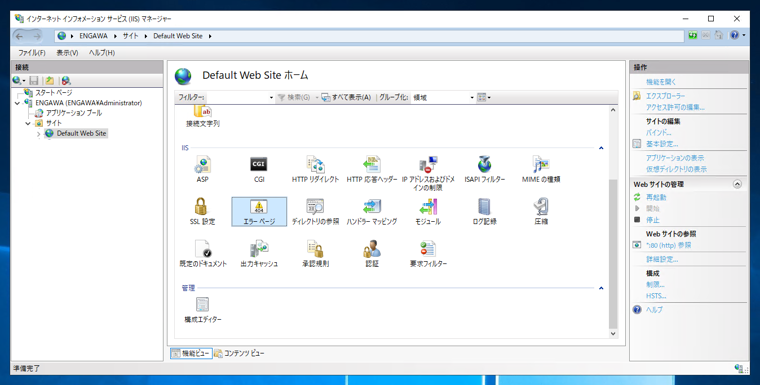This screenshot has width=760, height=385.
Task: Select the エラー ページ icon
Action: [259, 211]
